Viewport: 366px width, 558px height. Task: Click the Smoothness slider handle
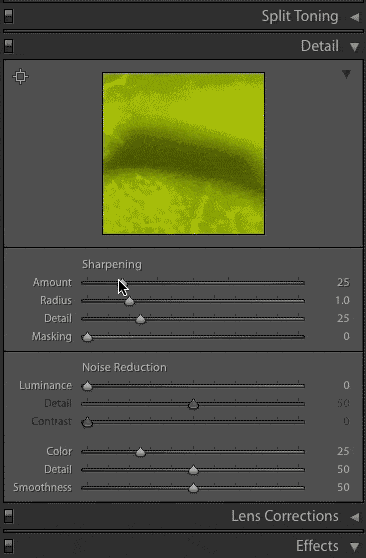193,488
